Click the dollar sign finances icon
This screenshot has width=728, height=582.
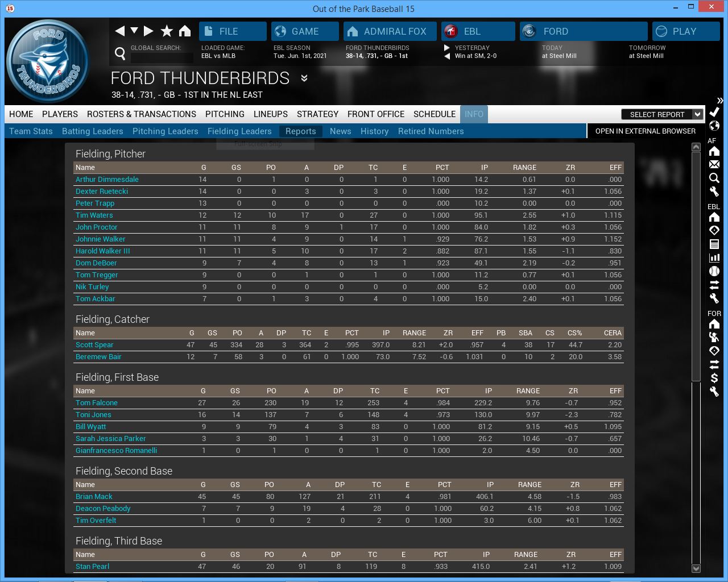pos(714,378)
